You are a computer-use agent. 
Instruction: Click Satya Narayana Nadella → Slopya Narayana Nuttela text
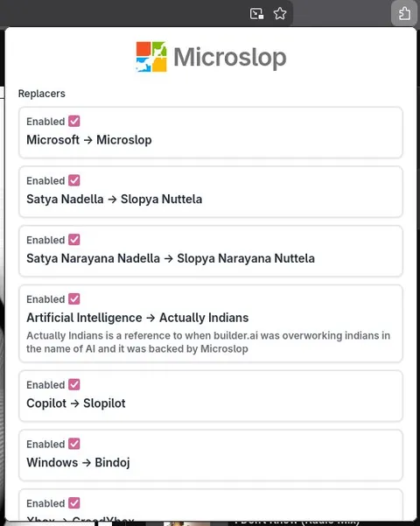coord(171,259)
